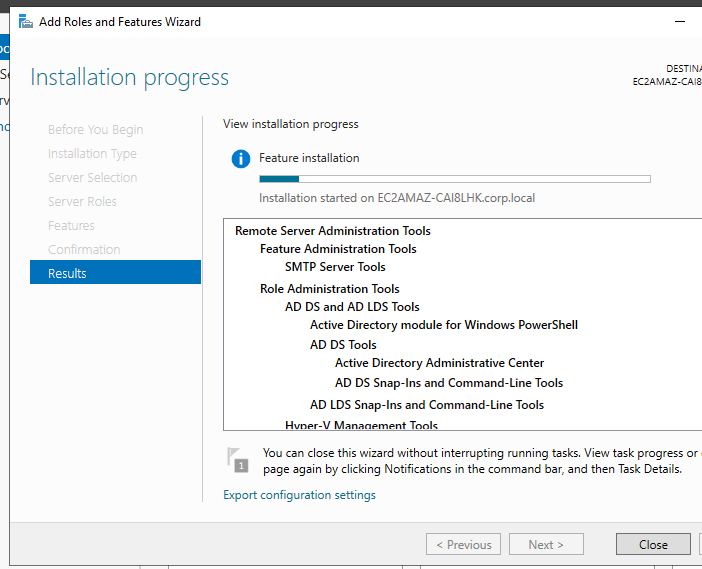Screen dimensions: 702x569
Task: Select the Server Roles step
Action: tap(82, 201)
